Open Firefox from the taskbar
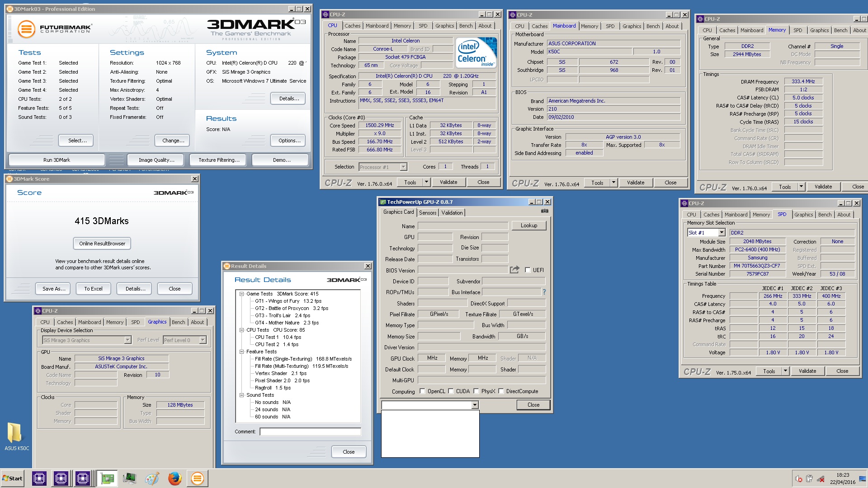The height and width of the screenshot is (488, 868). point(175,479)
